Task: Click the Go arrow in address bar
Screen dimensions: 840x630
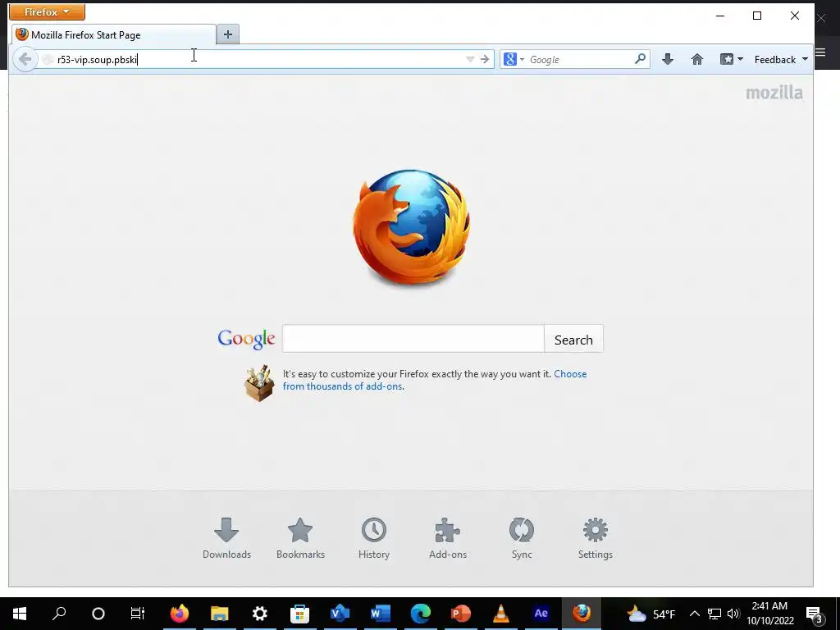Action: (x=485, y=59)
